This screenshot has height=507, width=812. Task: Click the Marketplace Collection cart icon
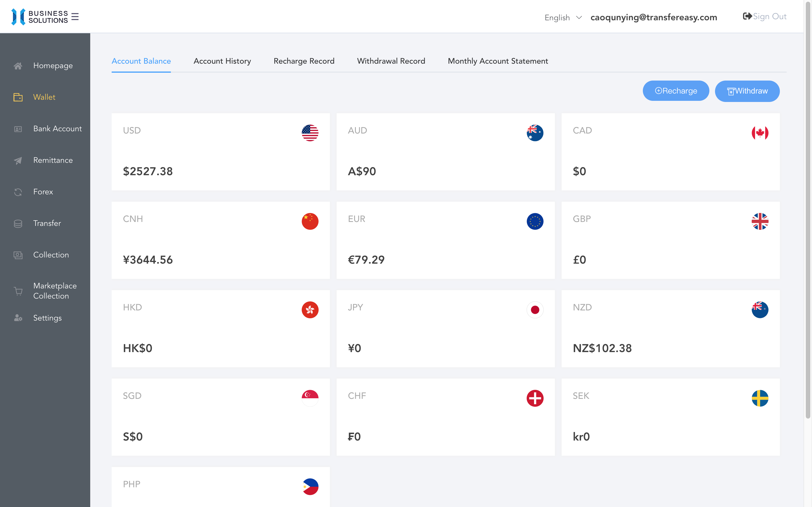point(18,291)
